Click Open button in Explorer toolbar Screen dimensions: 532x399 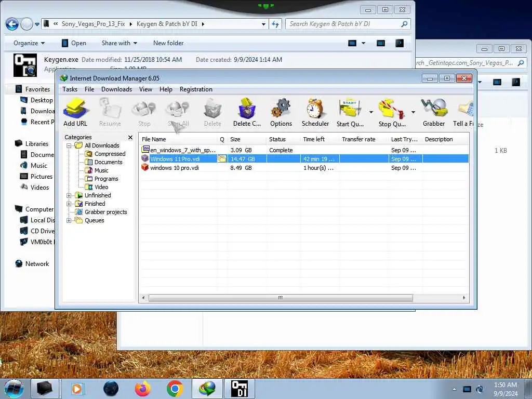click(74, 43)
